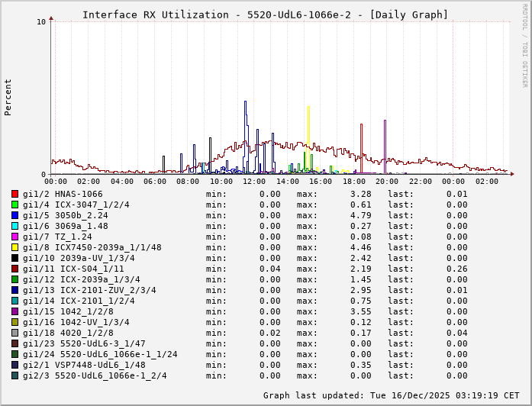Select the gi2/1 VSP7448-UdL6_1/48 legend label
The image size is (532, 406).
(x=84, y=365)
